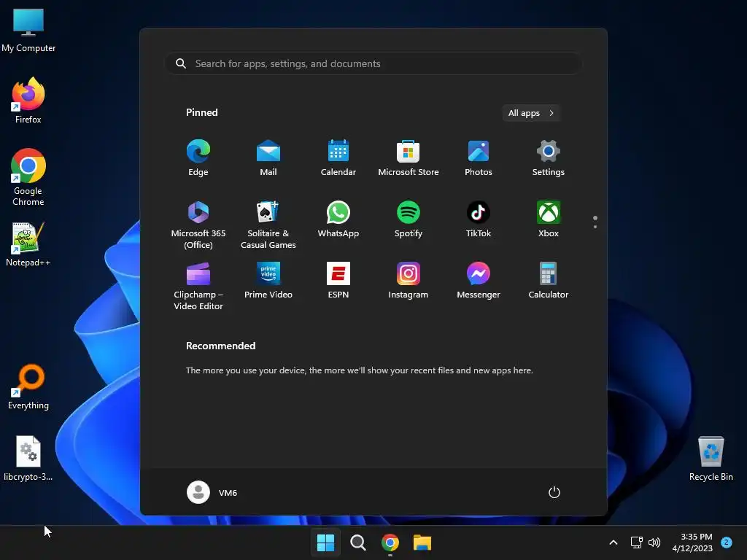The image size is (747, 560).
Task: Click the Start menu search box
Action: [x=373, y=63]
